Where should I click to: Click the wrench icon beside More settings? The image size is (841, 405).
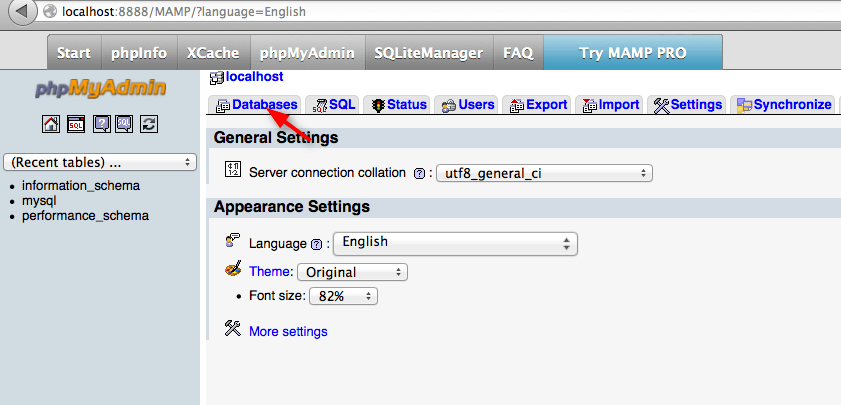point(233,328)
